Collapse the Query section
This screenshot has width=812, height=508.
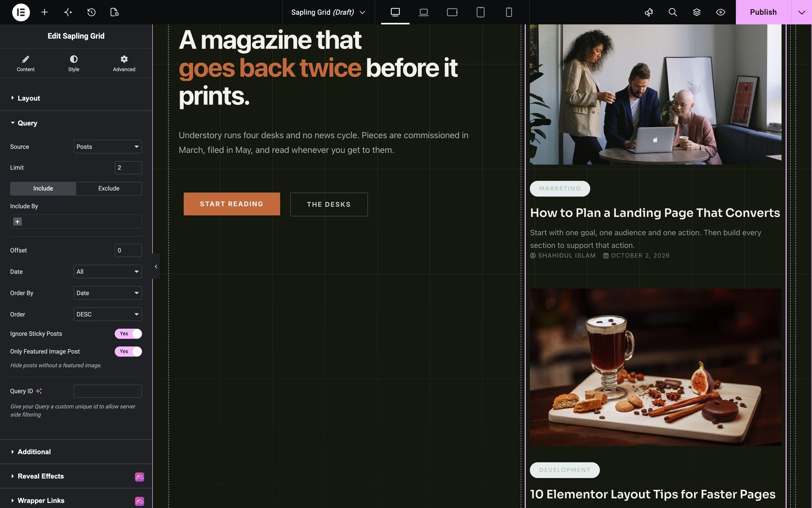76,123
